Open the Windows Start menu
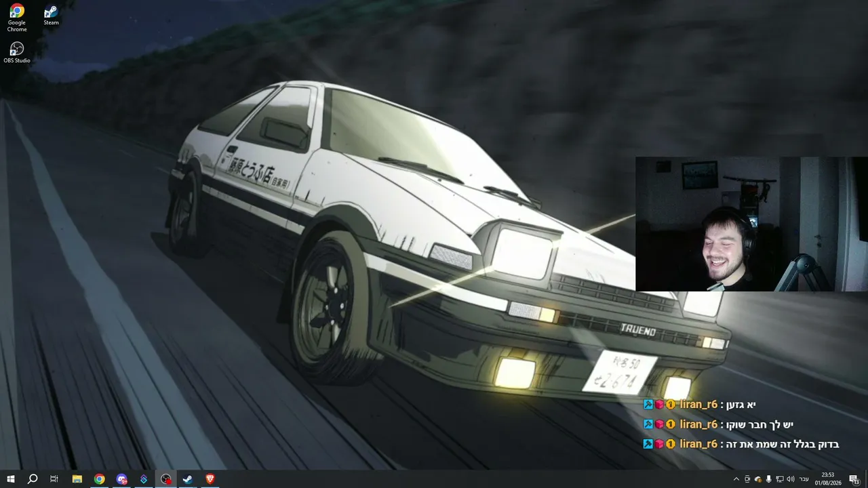 coord(9,479)
